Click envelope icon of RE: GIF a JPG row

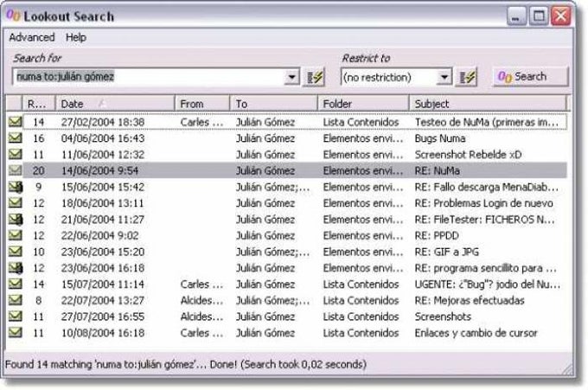(x=15, y=252)
